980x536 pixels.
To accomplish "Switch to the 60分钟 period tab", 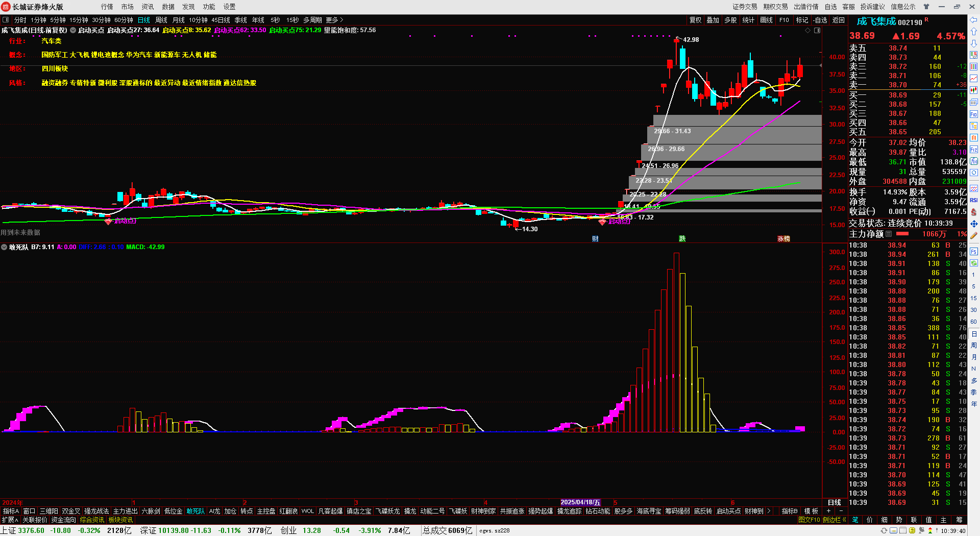I will pyautogui.click(x=124, y=20).
